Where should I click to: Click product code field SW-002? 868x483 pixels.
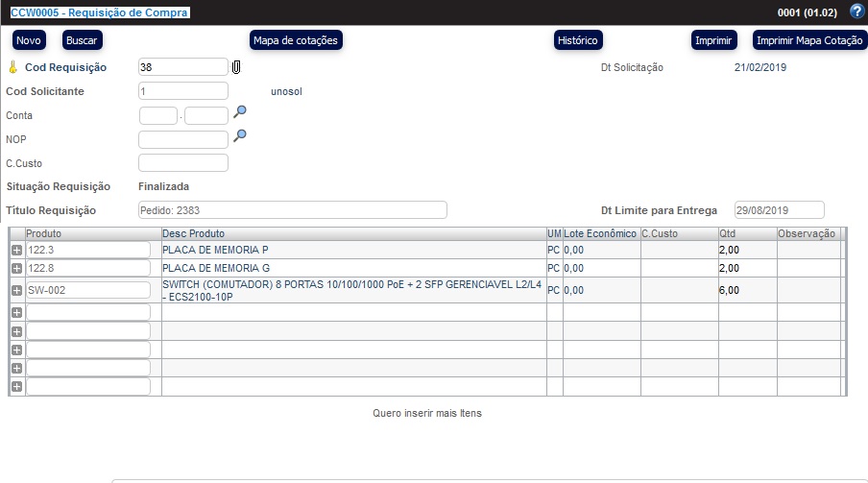pyautogui.click(x=88, y=290)
